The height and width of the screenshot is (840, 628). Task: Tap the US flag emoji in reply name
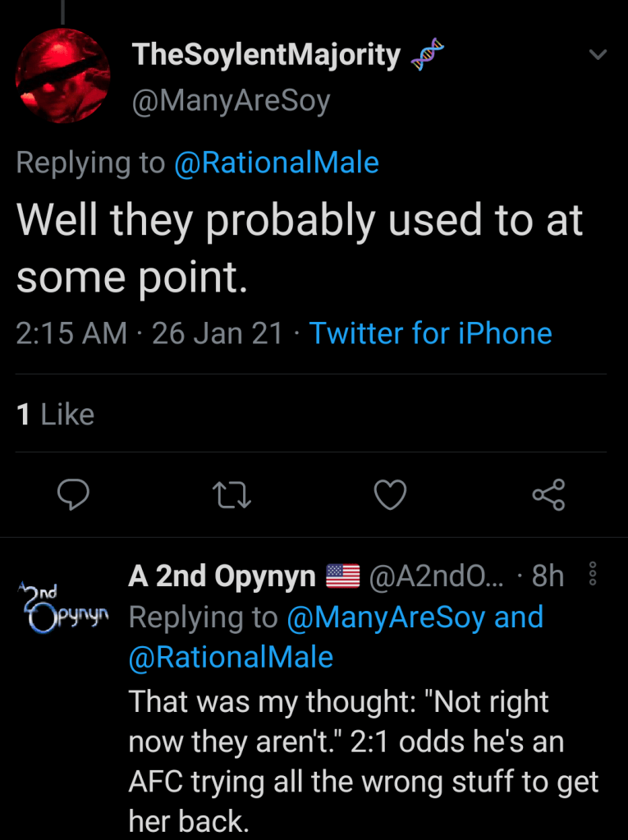[x=343, y=576]
